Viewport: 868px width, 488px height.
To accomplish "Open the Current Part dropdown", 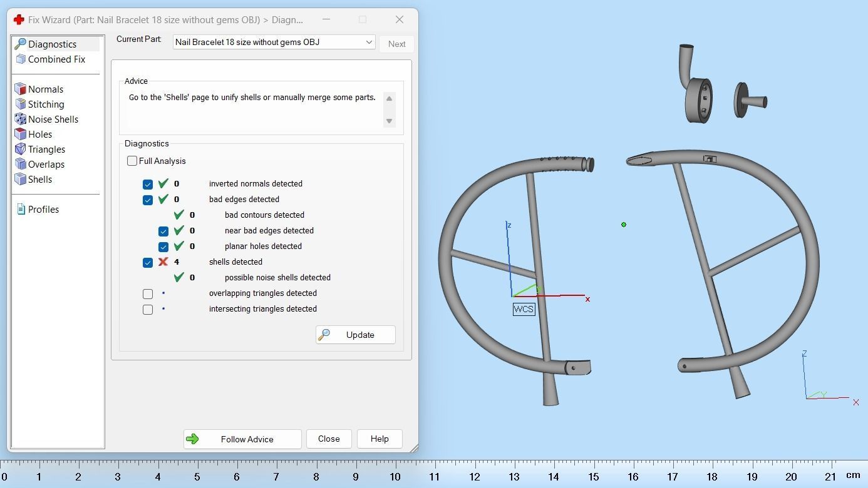I will 274,43.
